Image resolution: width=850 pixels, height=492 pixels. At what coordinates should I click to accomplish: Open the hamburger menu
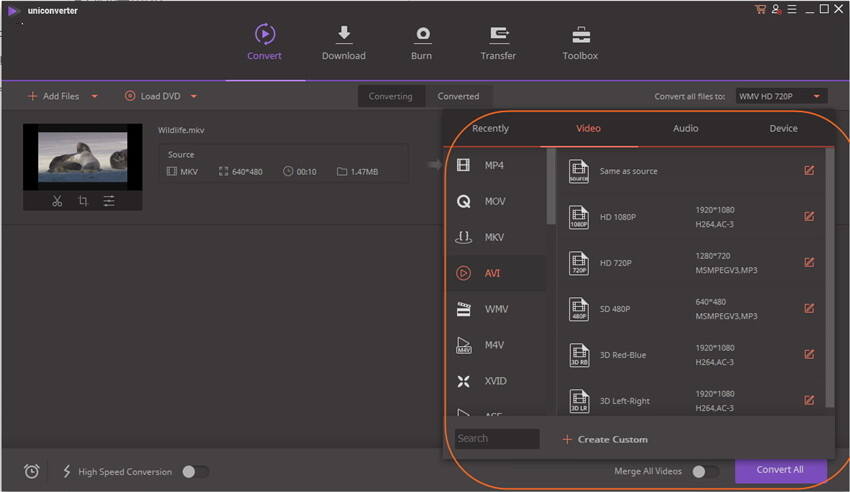click(x=792, y=9)
